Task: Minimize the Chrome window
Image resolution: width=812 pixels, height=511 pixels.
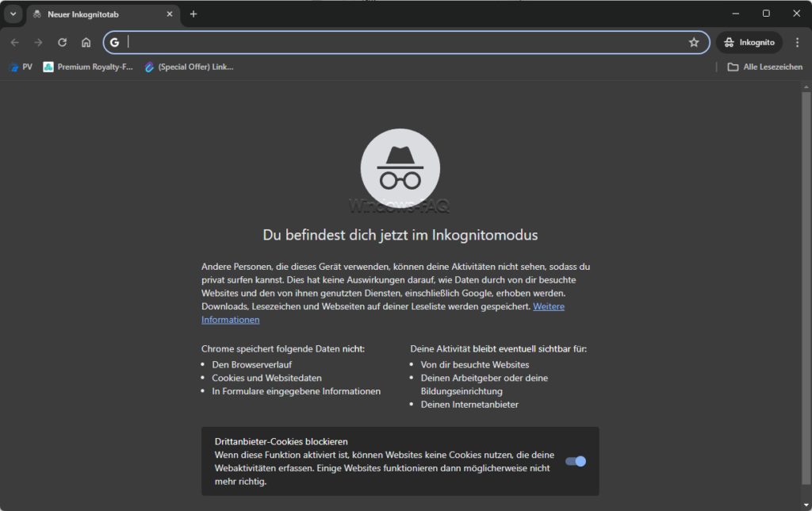Action: click(735, 13)
